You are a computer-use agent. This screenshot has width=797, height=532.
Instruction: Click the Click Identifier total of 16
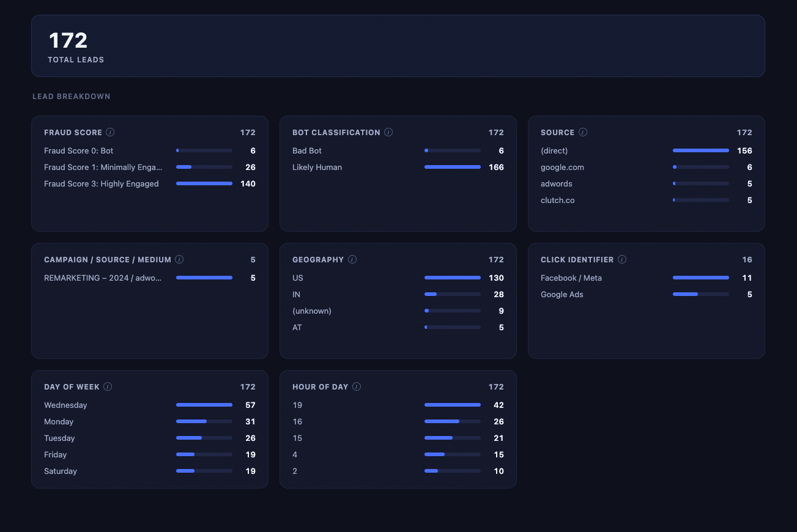(747, 259)
